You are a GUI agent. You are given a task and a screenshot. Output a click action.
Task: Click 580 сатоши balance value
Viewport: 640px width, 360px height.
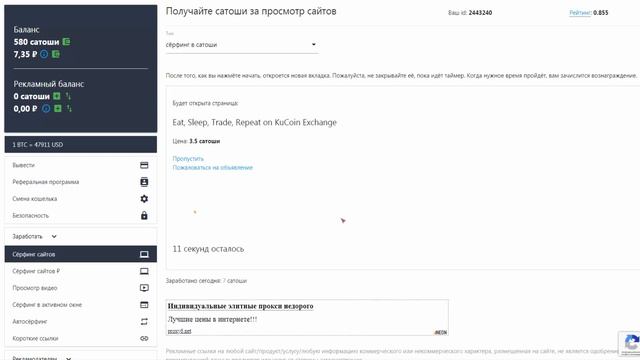tap(36, 42)
